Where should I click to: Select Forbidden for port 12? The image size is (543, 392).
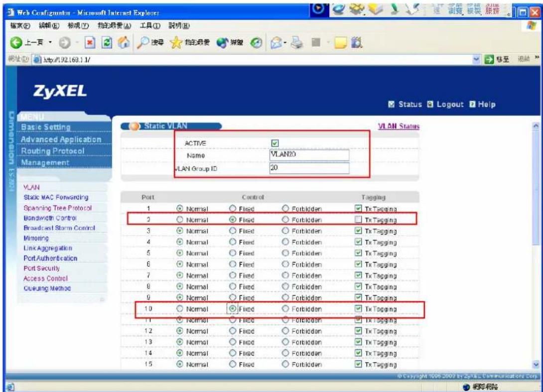[285, 331]
